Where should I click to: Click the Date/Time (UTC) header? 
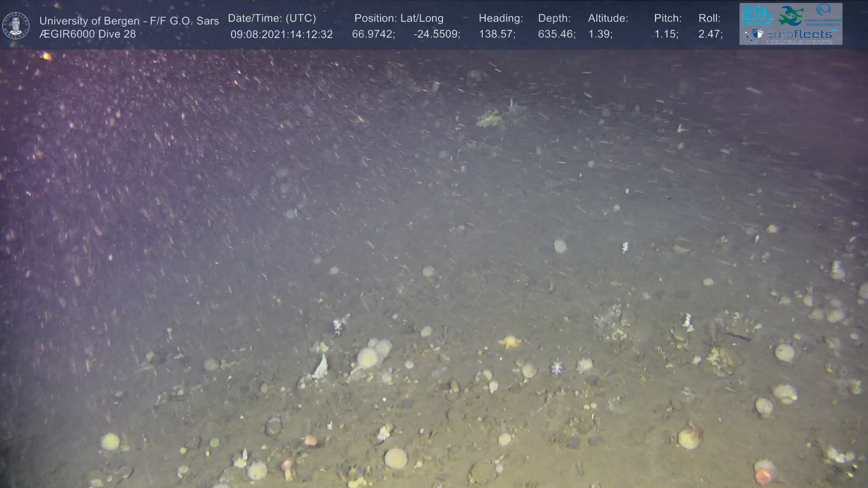272,19
